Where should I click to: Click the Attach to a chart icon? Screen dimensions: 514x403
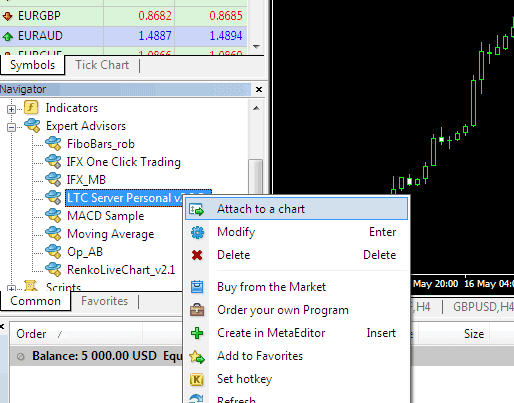tap(197, 209)
